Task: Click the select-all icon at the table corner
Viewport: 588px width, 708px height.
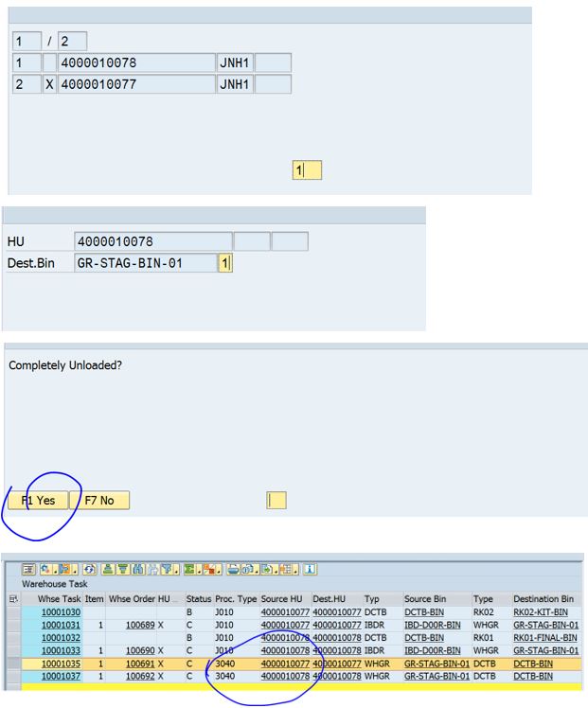Action: pyautogui.click(x=12, y=599)
